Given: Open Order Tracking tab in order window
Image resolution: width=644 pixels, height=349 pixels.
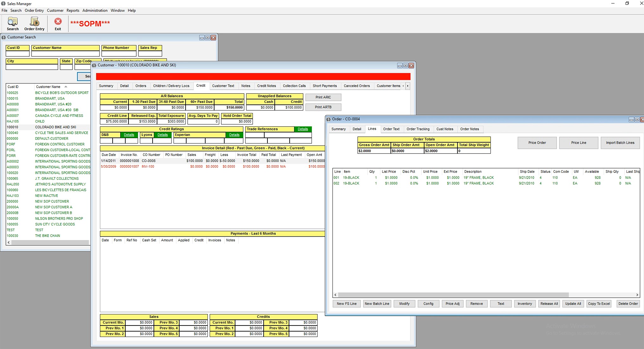Looking at the screenshot, I should (418, 129).
